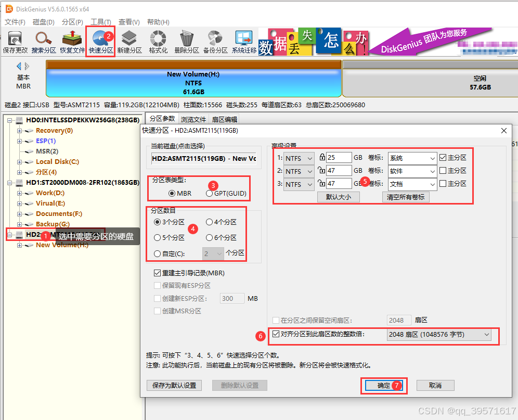The height and width of the screenshot is (420, 518).
Task: Select the custom (自定) partition count option
Action: pyautogui.click(x=169, y=253)
